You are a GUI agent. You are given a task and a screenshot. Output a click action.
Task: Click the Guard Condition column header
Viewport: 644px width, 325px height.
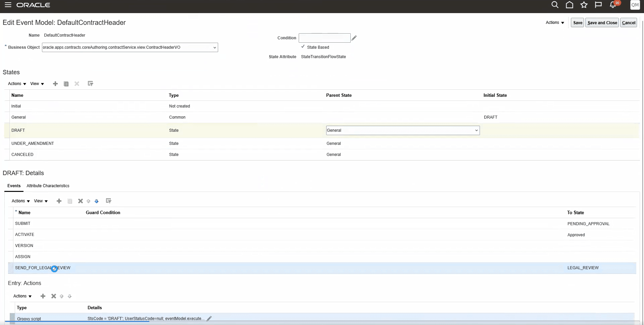click(103, 213)
